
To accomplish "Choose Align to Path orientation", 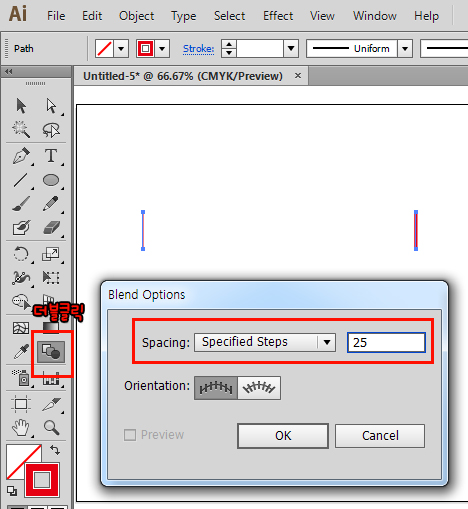I will pyautogui.click(x=259, y=388).
